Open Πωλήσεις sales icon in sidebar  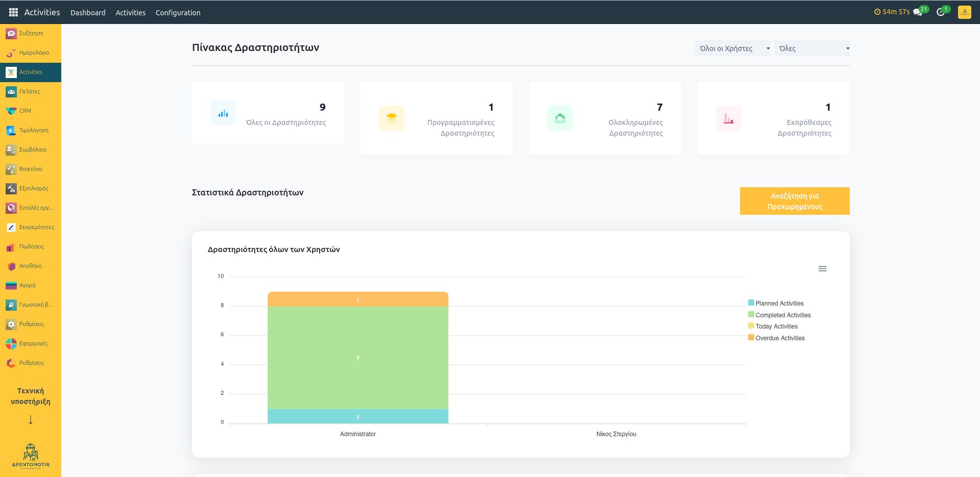tap(11, 246)
